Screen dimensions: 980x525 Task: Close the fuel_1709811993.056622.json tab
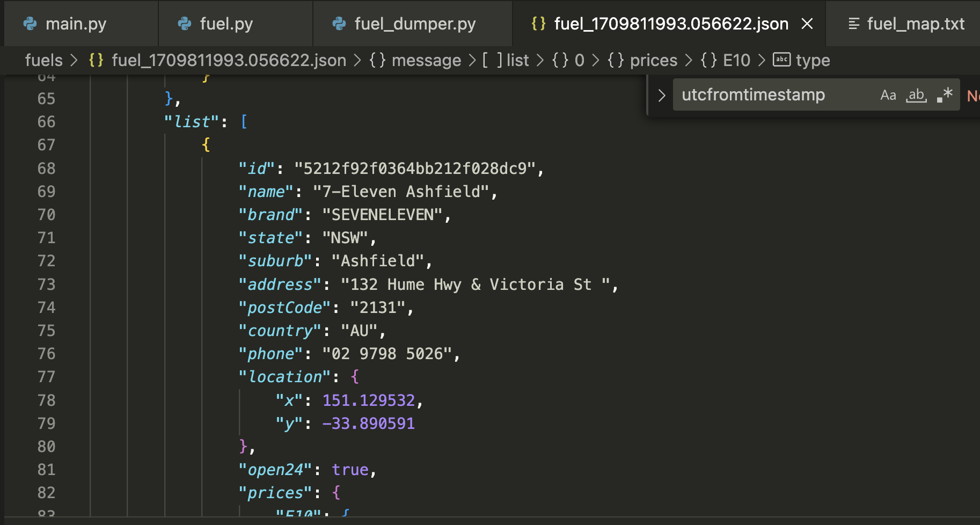click(807, 24)
